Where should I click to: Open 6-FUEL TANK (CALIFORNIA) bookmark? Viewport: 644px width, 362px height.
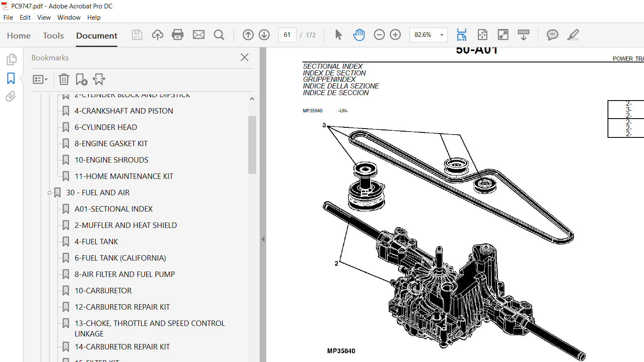120,258
